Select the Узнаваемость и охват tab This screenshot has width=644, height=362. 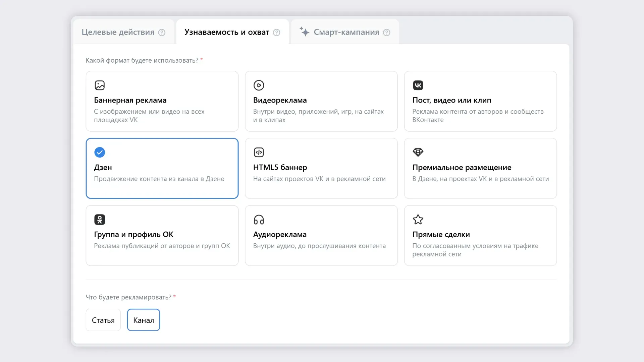[232, 32]
